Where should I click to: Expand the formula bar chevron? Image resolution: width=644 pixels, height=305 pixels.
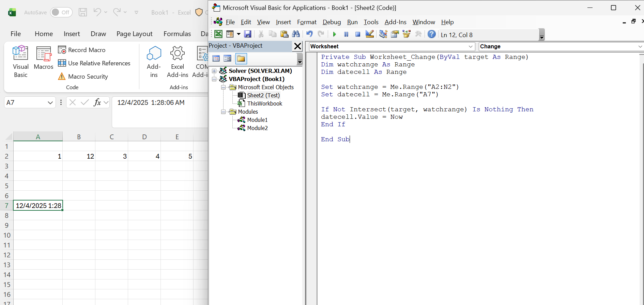point(106,102)
